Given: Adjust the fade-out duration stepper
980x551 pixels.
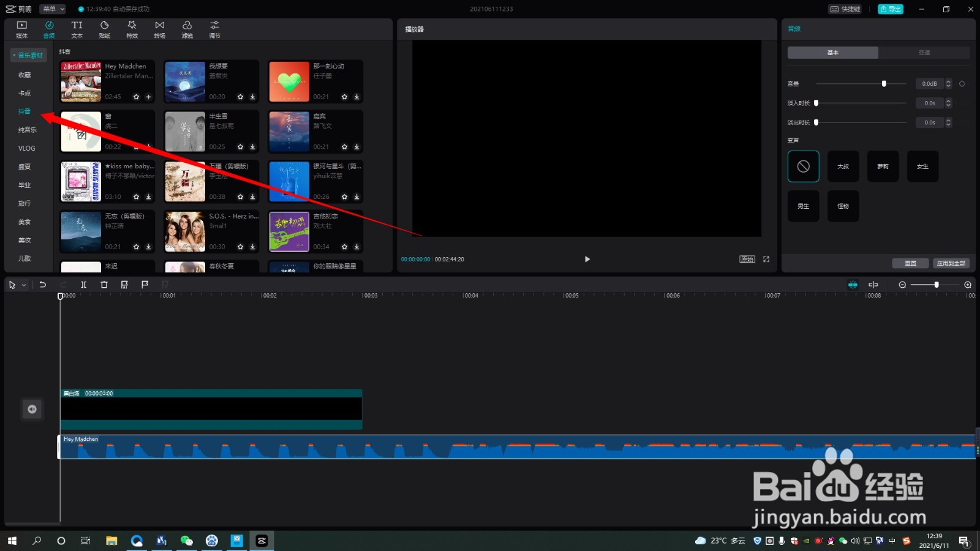Looking at the screenshot, I should tap(949, 122).
